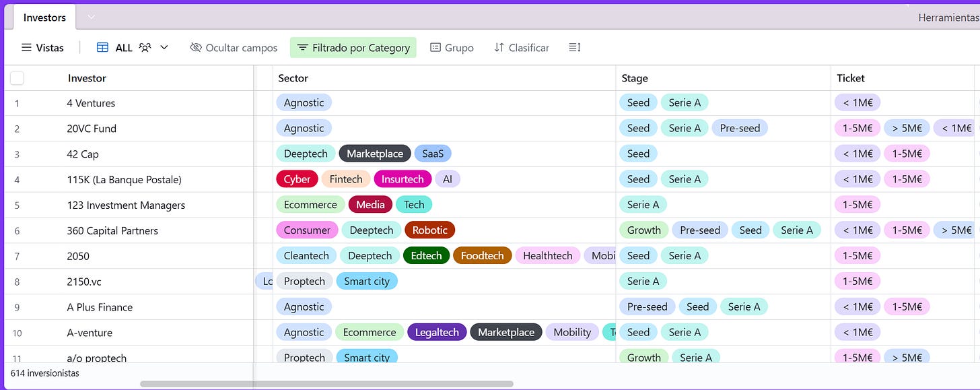Click the < 1M€ ticket tag in 4 Ventures row
The image size is (980, 390).
pos(858,102)
